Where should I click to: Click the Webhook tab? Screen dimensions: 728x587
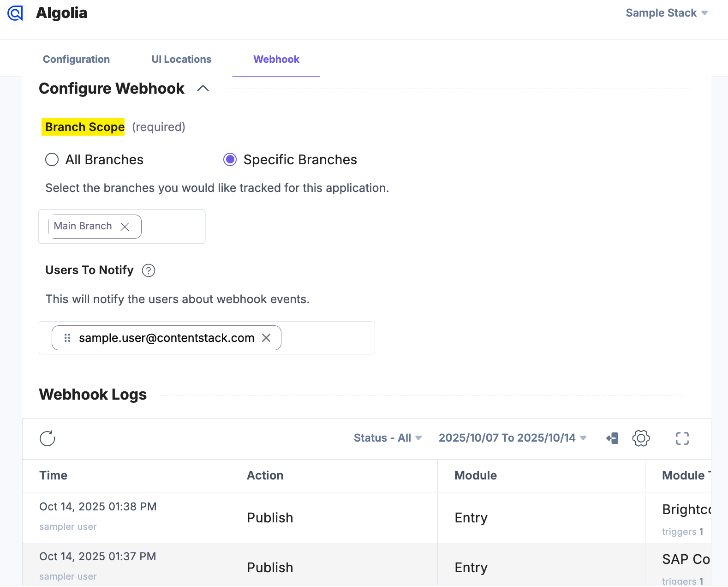click(276, 59)
